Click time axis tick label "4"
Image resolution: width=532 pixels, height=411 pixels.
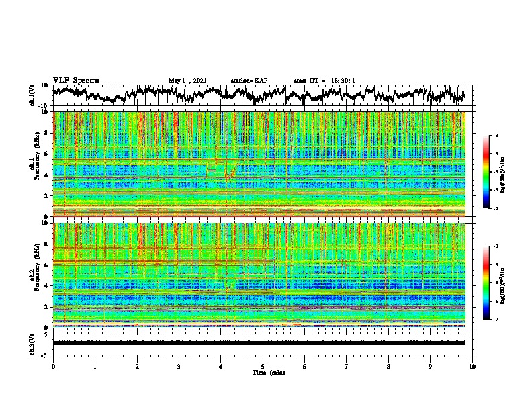click(x=221, y=366)
